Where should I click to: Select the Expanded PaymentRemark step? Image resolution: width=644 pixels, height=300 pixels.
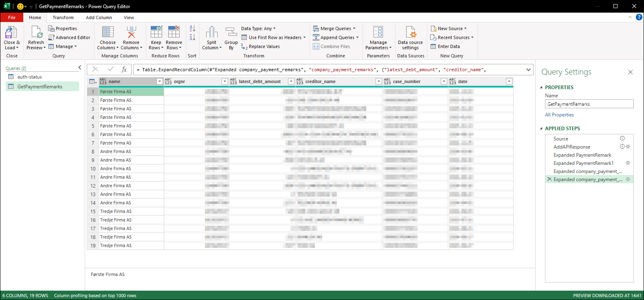(x=589, y=155)
